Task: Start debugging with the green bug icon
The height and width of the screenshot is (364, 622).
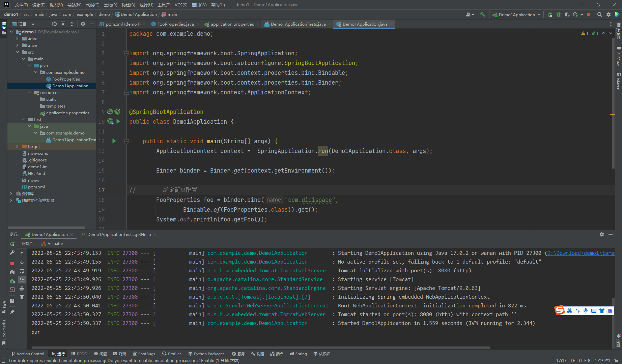Action: point(559,14)
